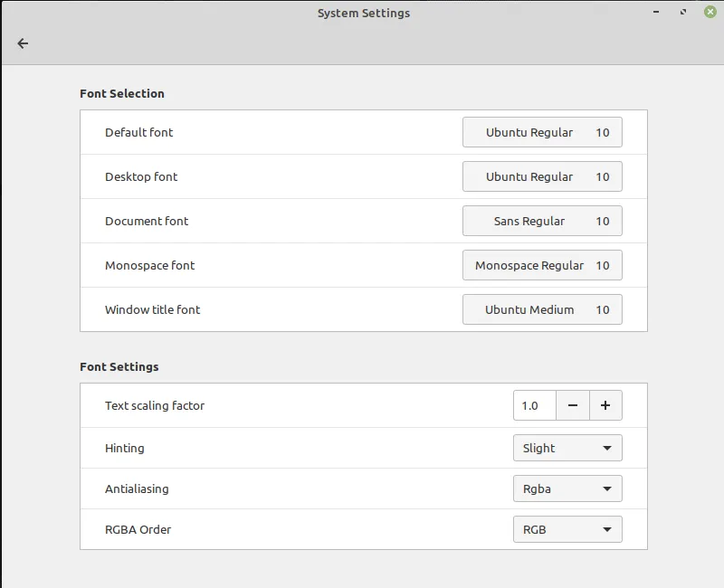
Task: Click the Text scaling factor label
Action: (x=155, y=406)
